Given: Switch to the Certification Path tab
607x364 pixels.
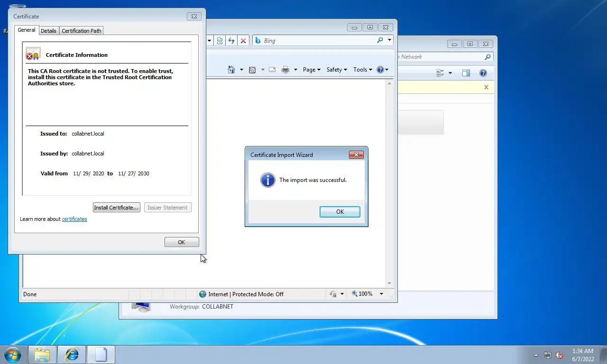Looking at the screenshot, I should tap(82, 31).
